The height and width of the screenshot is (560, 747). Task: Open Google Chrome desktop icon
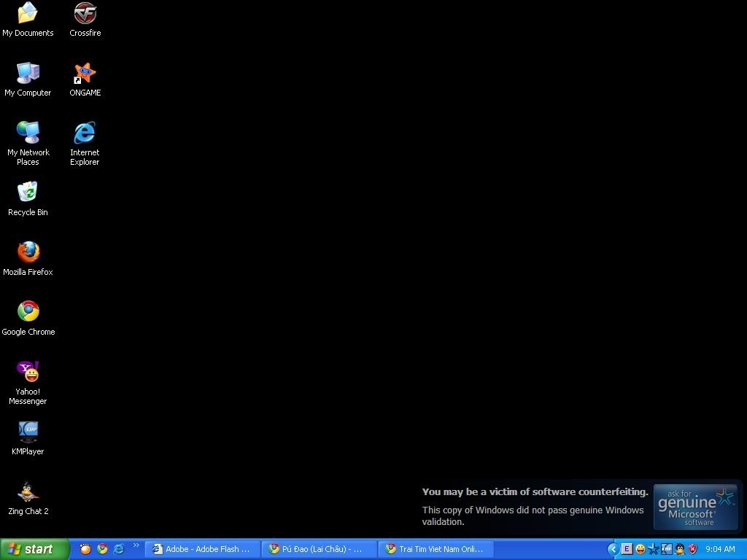(28, 319)
